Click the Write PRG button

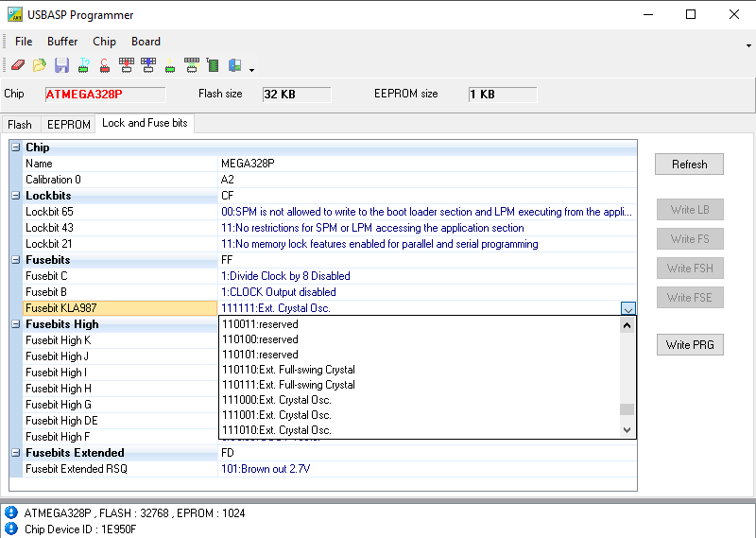690,344
